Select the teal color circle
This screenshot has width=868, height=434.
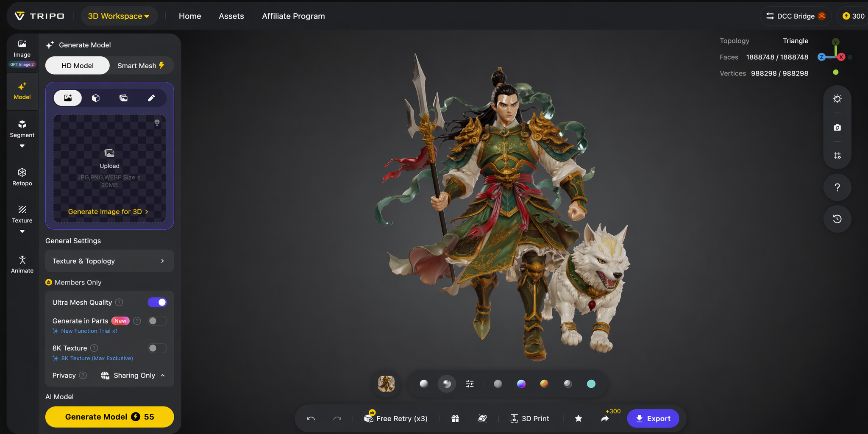pyautogui.click(x=591, y=384)
